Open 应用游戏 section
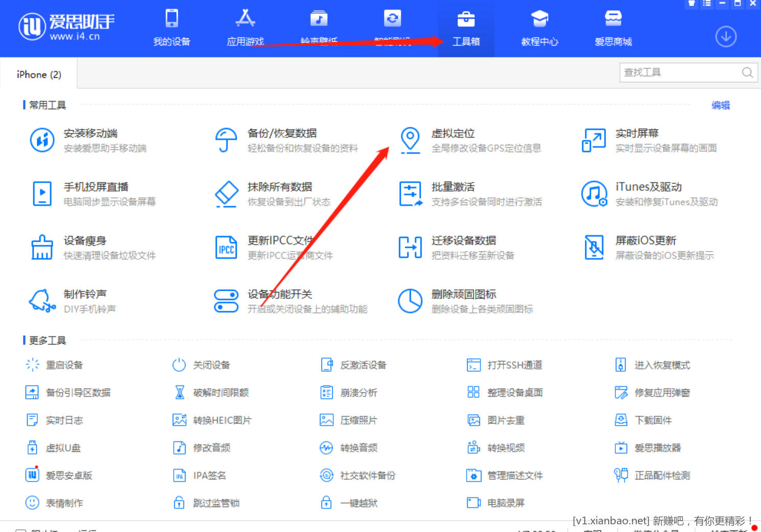 click(x=245, y=28)
